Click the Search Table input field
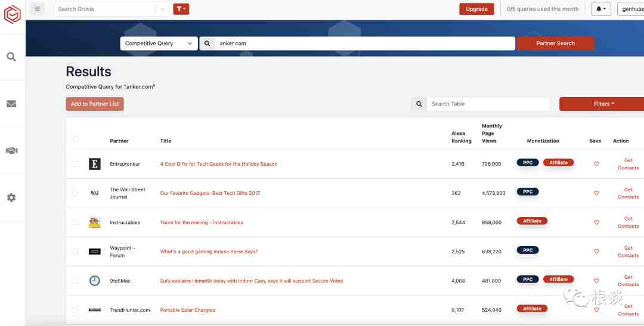 click(x=488, y=104)
